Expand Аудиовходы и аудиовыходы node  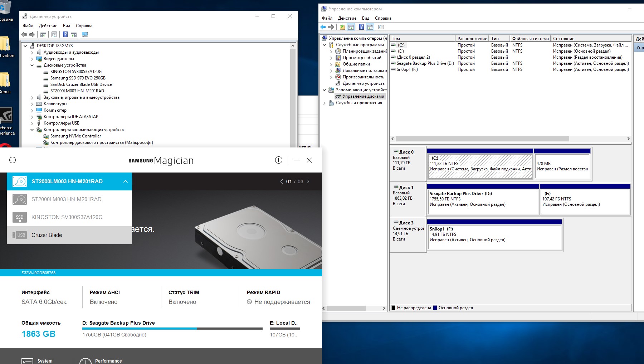point(32,52)
